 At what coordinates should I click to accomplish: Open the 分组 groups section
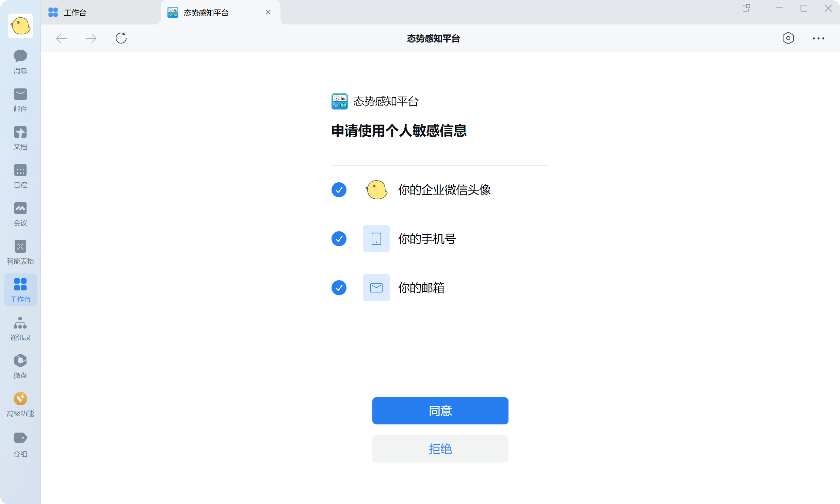pyautogui.click(x=20, y=444)
